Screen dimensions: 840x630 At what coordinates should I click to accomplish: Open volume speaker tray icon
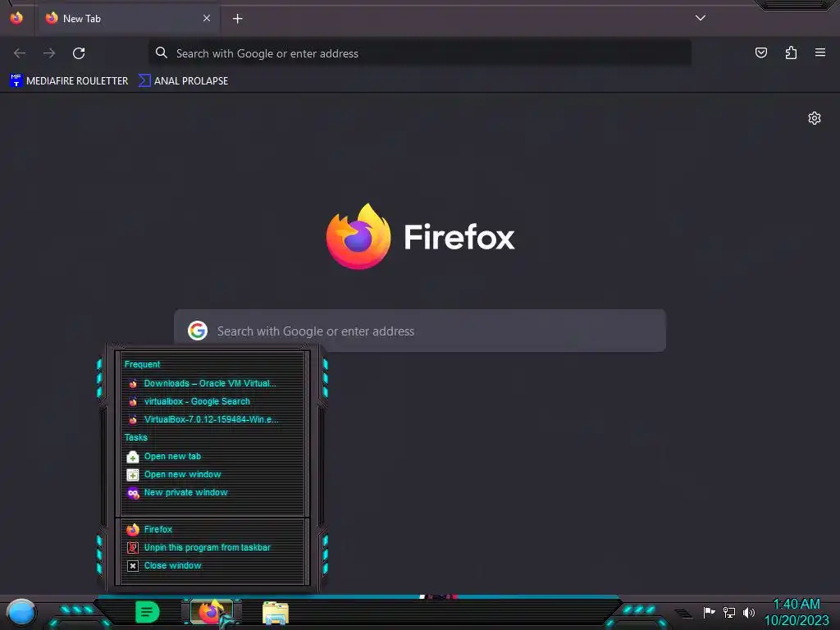(x=748, y=612)
